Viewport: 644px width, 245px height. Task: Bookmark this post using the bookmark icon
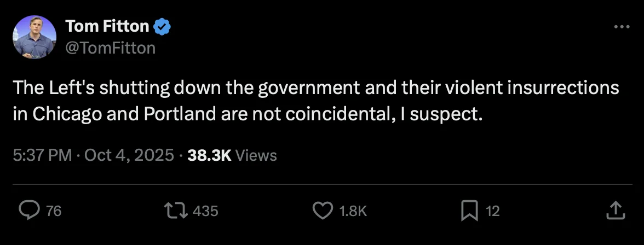[469, 211]
